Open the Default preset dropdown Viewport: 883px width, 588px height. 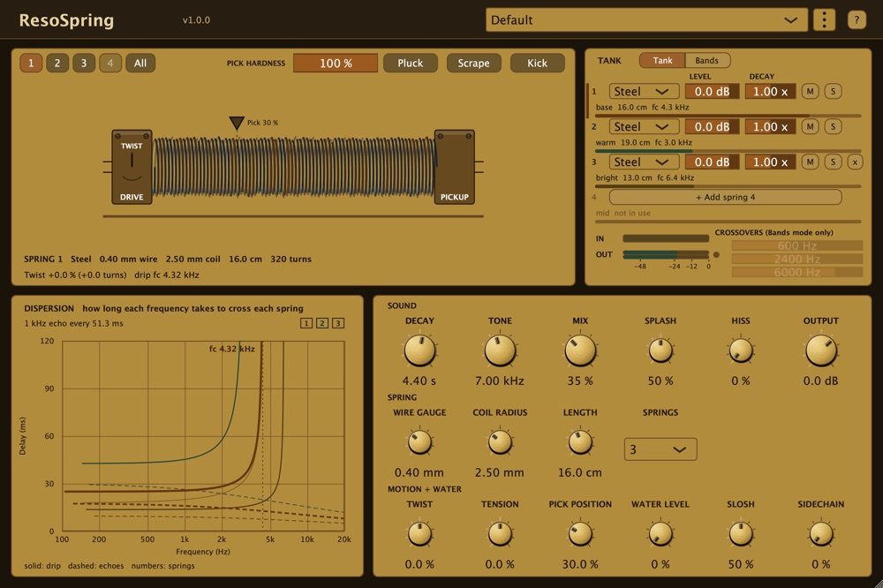tap(646, 20)
